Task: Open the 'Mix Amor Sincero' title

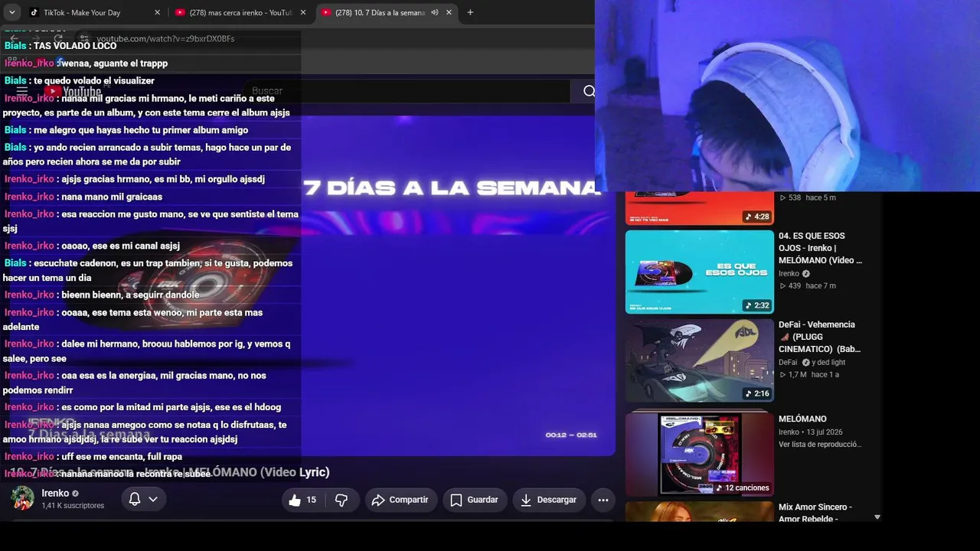Action: coord(815,513)
